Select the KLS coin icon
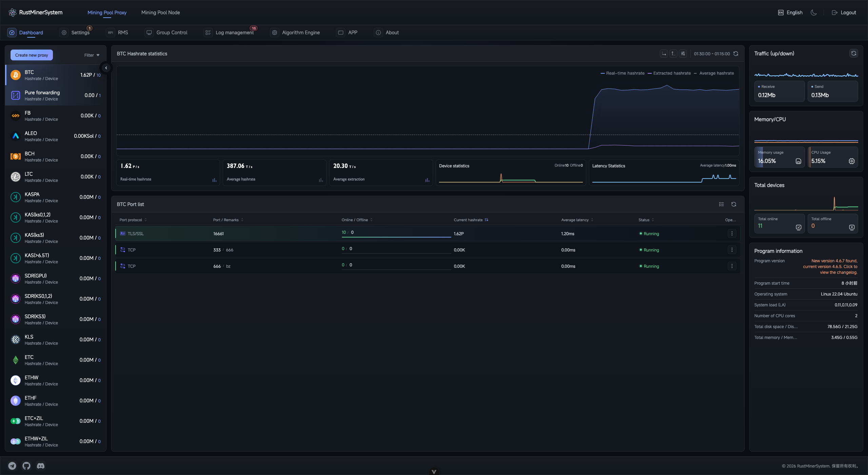 click(x=16, y=340)
